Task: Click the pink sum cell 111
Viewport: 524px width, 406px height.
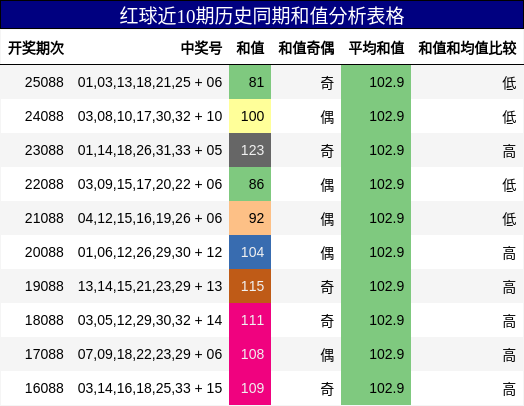Action: (x=250, y=320)
